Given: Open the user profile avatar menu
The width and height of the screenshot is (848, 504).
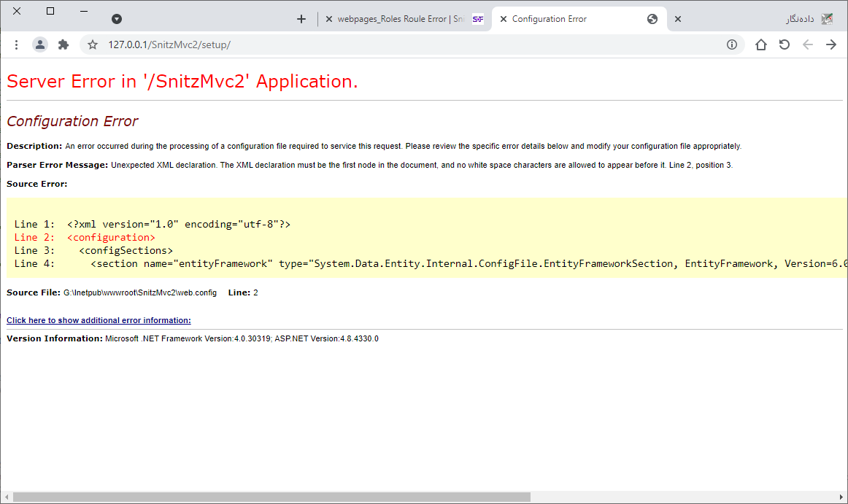Looking at the screenshot, I should click(x=40, y=44).
